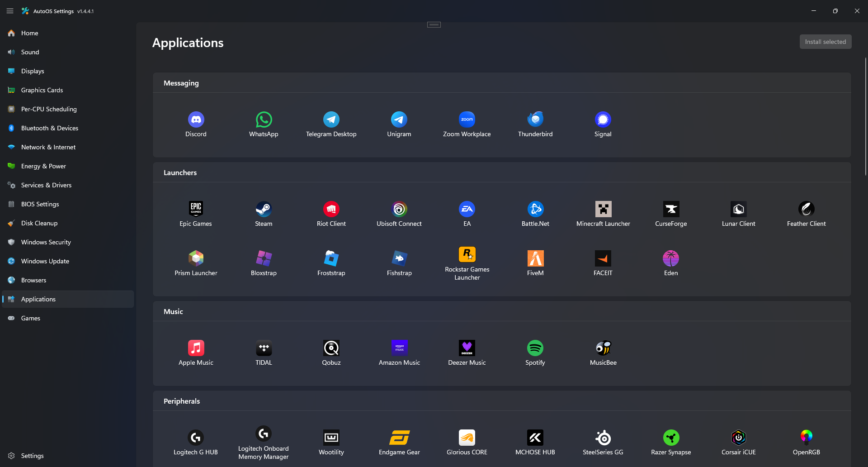Select the Apple Music icon
This screenshot has height=467, width=868.
(x=196, y=348)
